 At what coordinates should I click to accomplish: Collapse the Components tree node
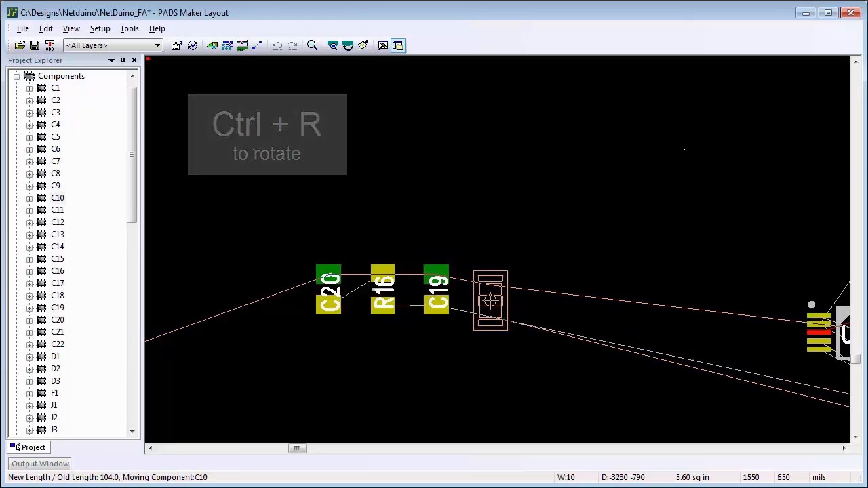point(17,76)
